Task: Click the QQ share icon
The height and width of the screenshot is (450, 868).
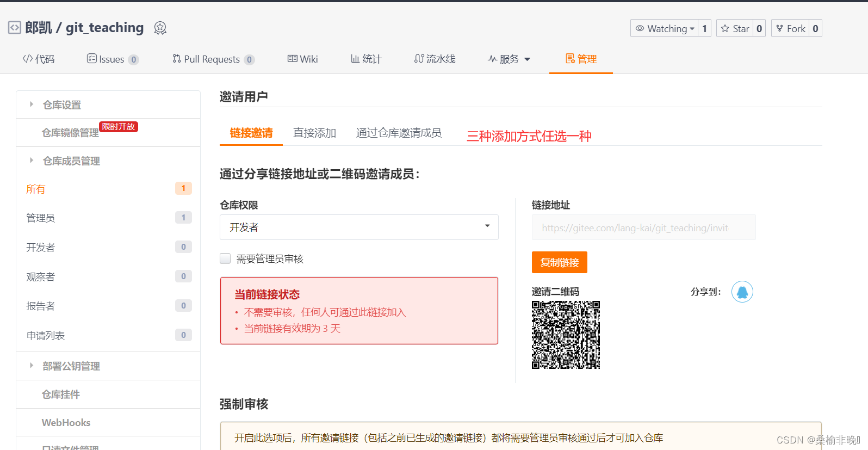Action: pyautogui.click(x=742, y=292)
